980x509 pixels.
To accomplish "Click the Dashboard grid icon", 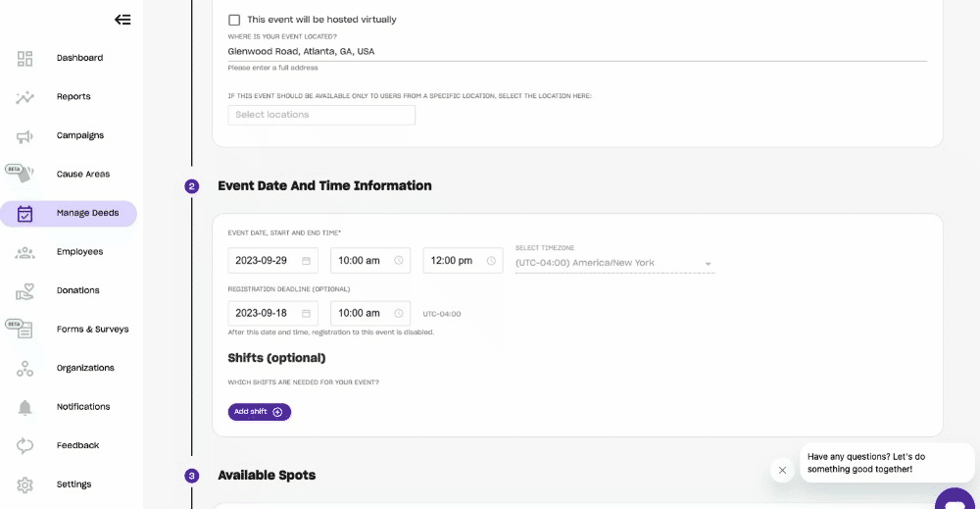I will [x=25, y=59].
